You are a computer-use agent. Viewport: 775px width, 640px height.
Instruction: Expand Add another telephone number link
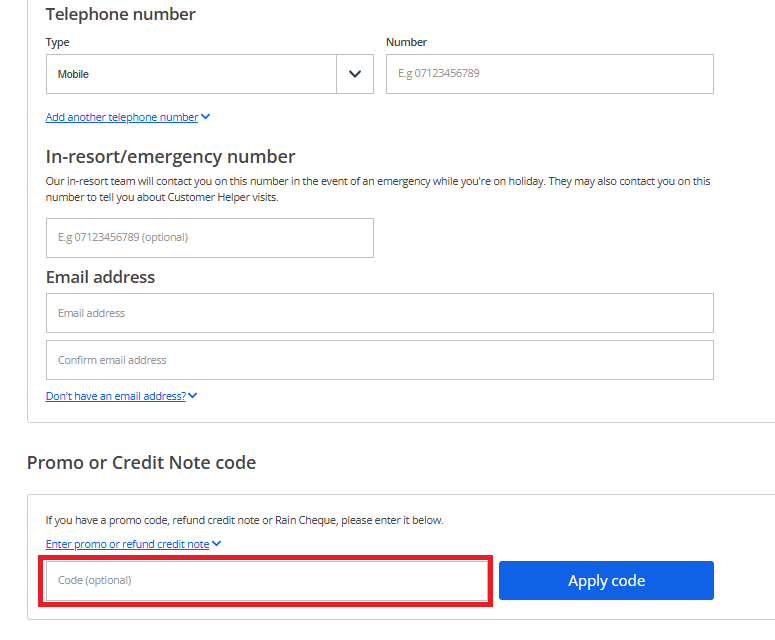tap(122, 117)
